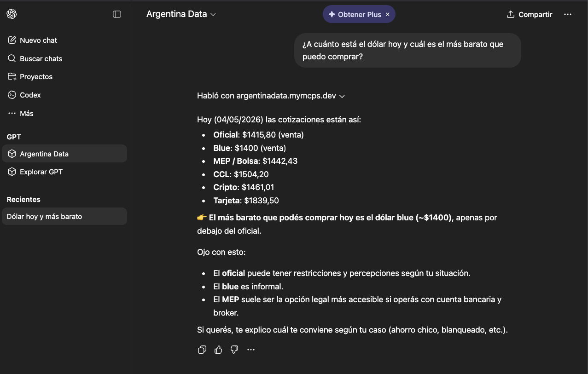Image resolution: width=588 pixels, height=374 pixels.
Task: Collapse the sidebar with the panel icon
Action: pyautogui.click(x=117, y=14)
